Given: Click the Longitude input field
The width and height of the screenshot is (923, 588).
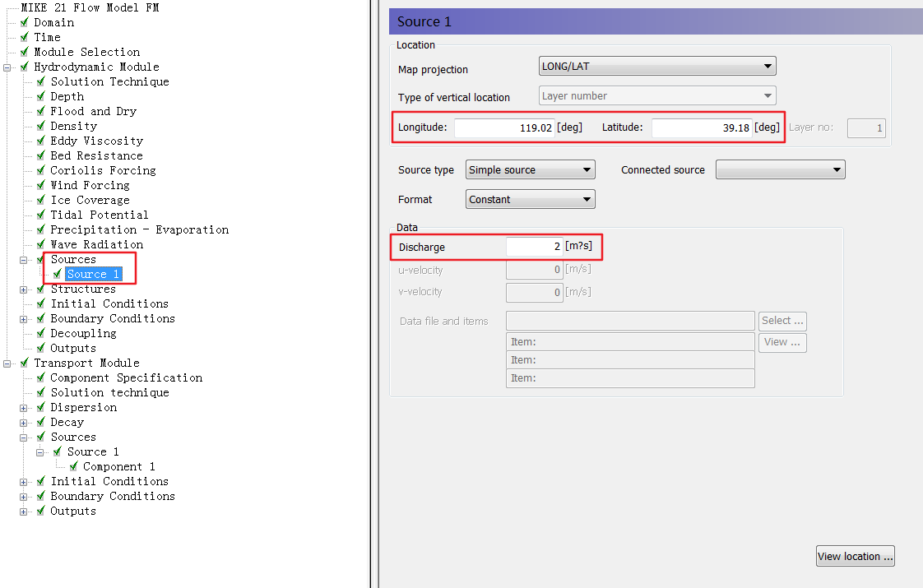Looking at the screenshot, I should pyautogui.click(x=504, y=127).
